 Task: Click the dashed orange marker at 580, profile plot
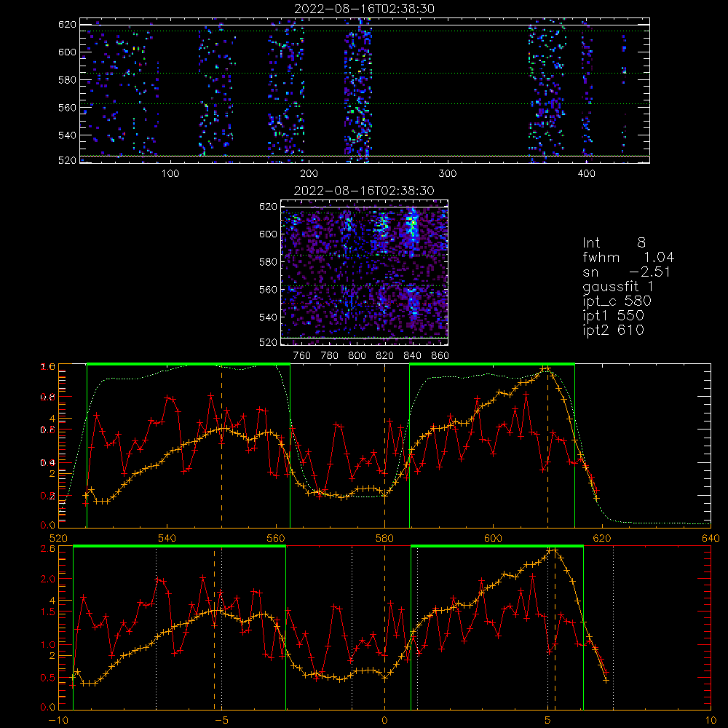384,446
